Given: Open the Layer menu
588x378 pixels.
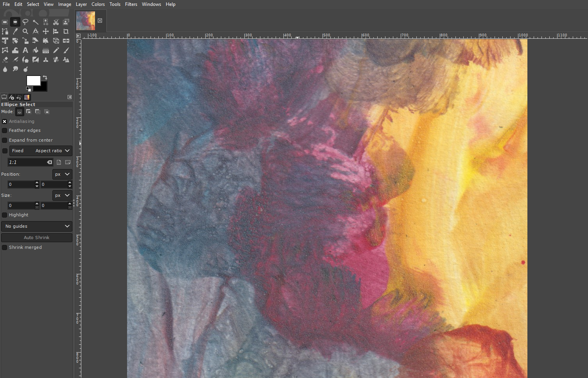Looking at the screenshot, I should (81, 4).
